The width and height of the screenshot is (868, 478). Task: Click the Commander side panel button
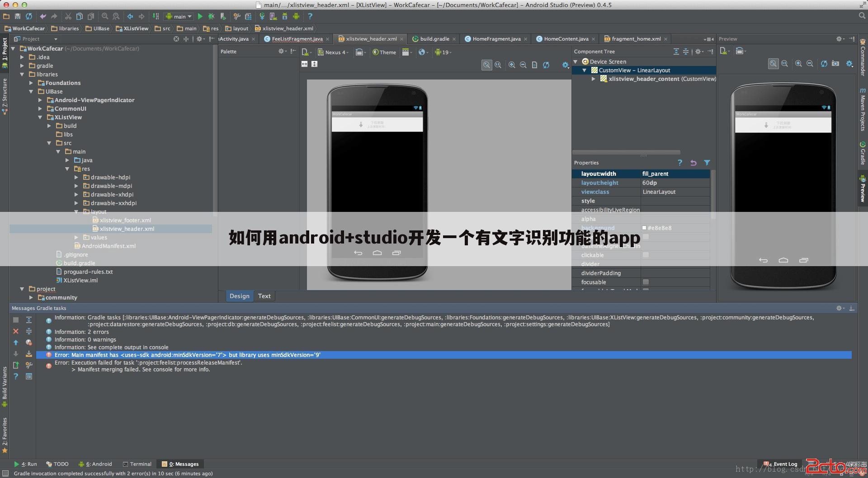click(863, 58)
